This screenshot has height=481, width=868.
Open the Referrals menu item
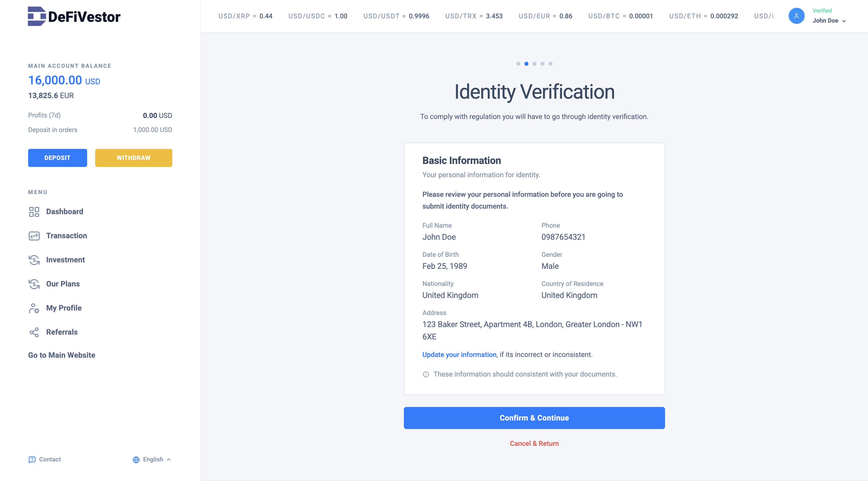(x=62, y=332)
